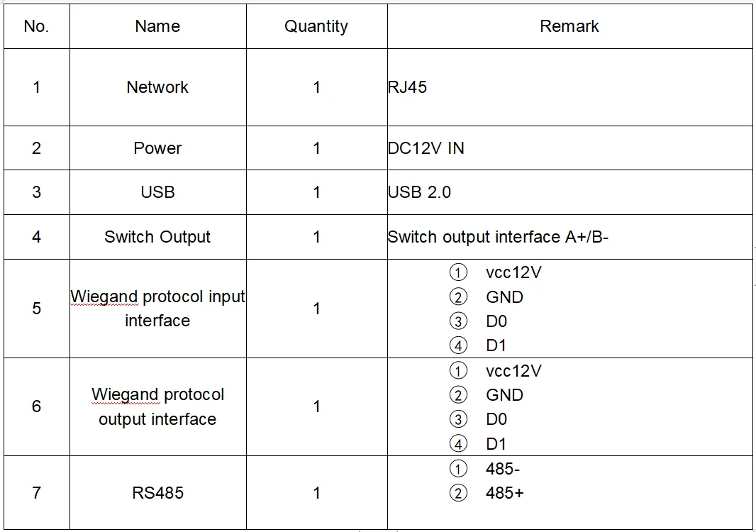Select the 'USB 2.0' remark text
Screen dimensions: 756x532
[419, 192]
